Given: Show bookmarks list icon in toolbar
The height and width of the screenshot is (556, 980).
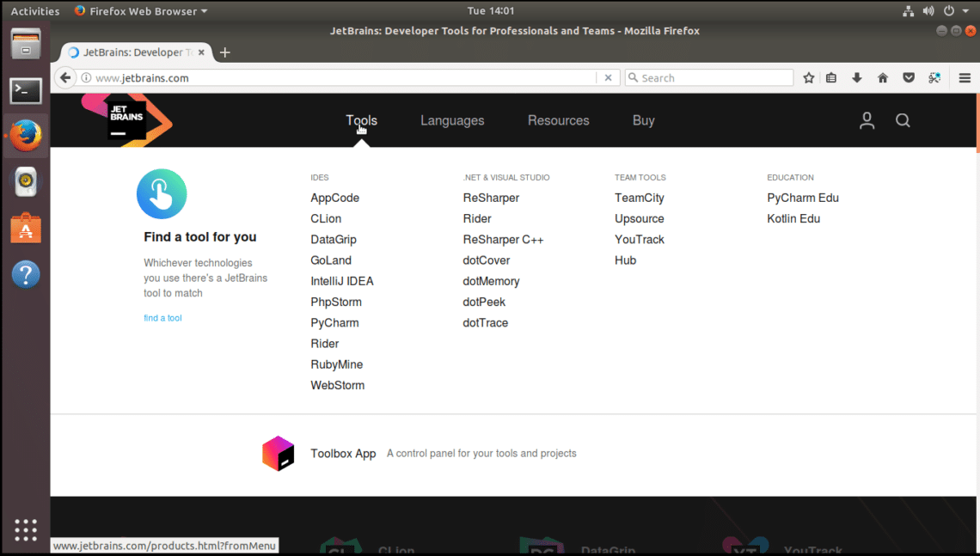Looking at the screenshot, I should click(831, 77).
